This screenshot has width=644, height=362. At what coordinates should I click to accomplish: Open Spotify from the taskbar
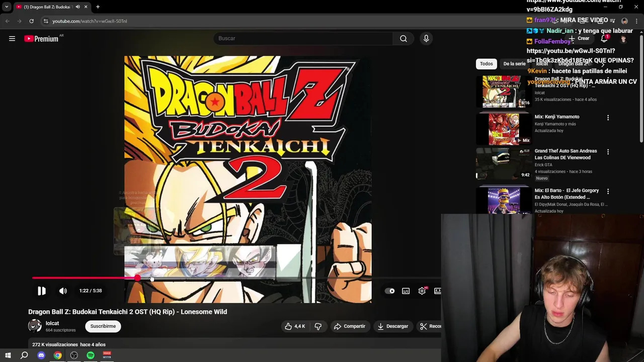coord(91,355)
